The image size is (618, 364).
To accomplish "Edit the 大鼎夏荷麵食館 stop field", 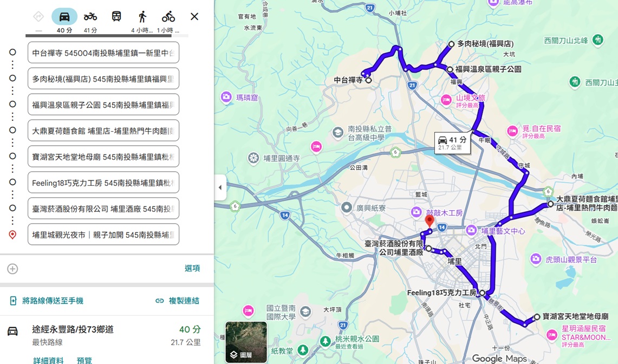I will [103, 131].
